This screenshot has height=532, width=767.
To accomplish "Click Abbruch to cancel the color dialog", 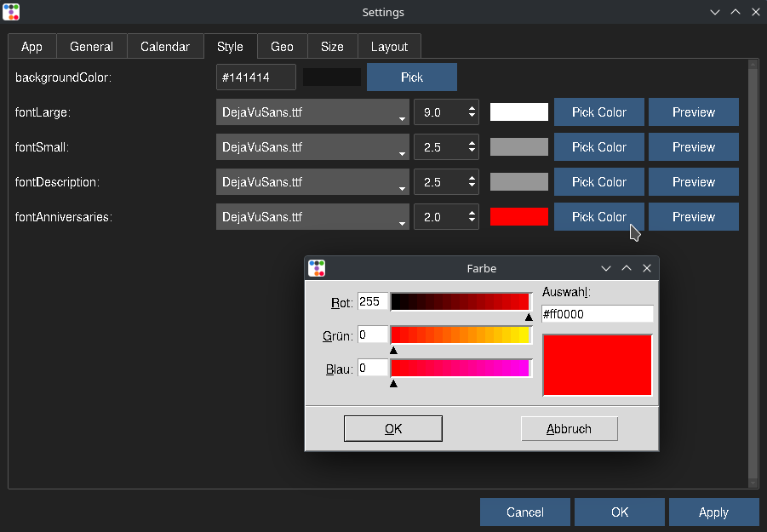I will (570, 429).
